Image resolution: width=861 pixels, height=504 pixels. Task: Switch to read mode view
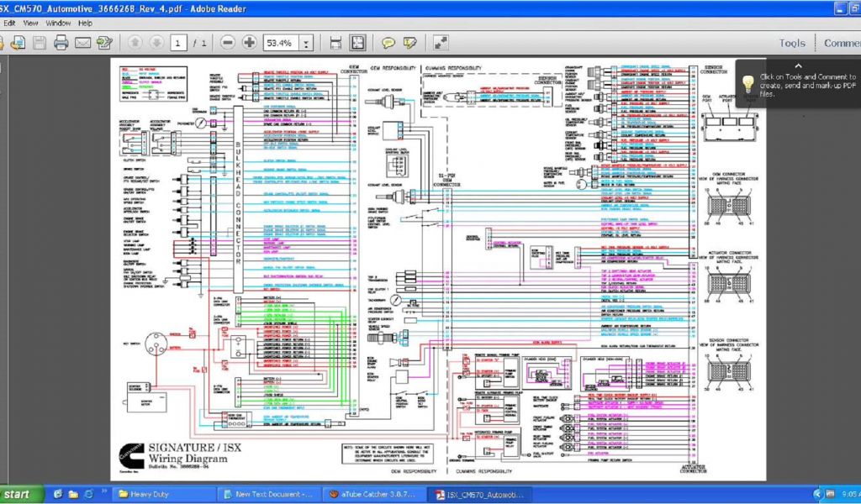[x=441, y=43]
